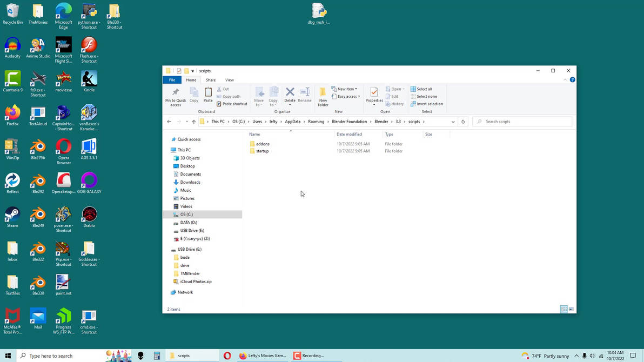This screenshot has height=362, width=644.
Task: Click Invert selection in the ribbon
Action: [430, 104]
